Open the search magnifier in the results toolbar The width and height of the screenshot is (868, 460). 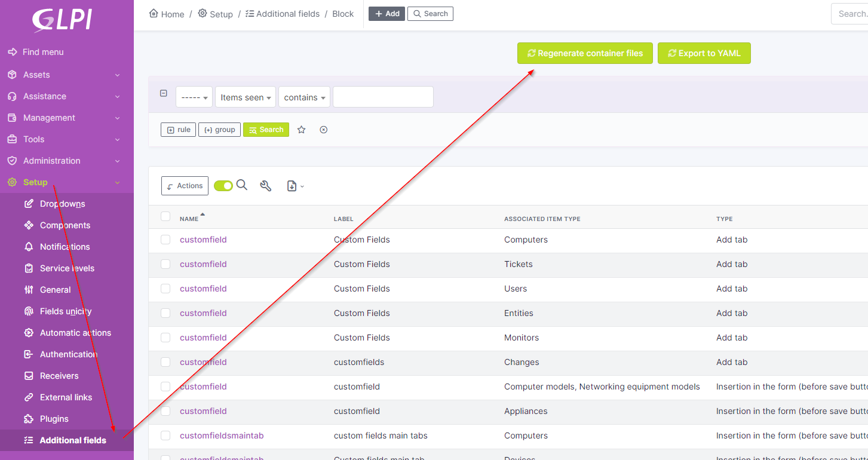tap(242, 185)
